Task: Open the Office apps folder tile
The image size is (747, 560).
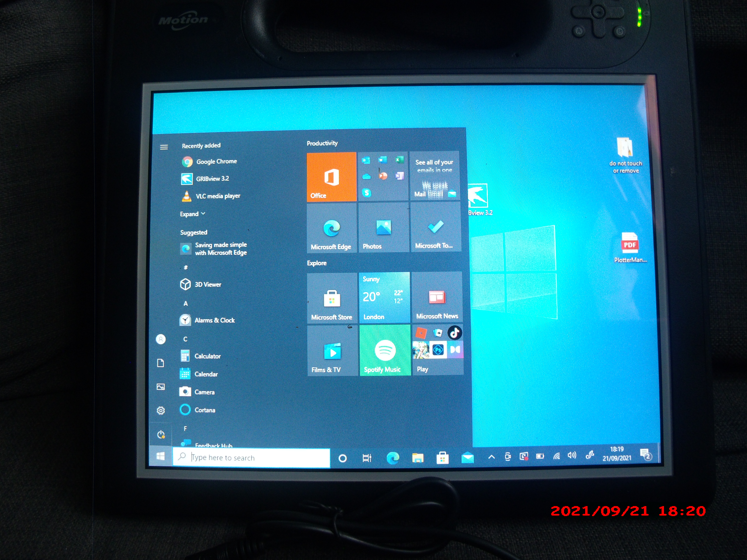Action: [383, 176]
